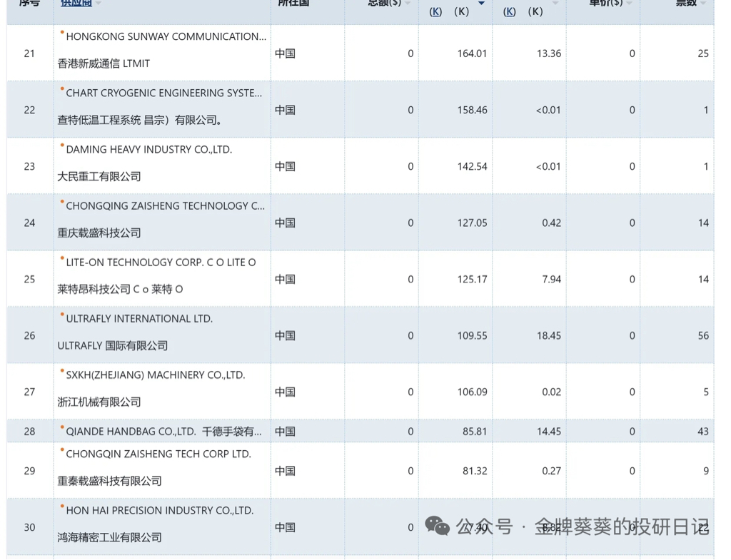Click the count 9 in row 29
The height and width of the screenshot is (560, 731).
pyautogui.click(x=706, y=471)
